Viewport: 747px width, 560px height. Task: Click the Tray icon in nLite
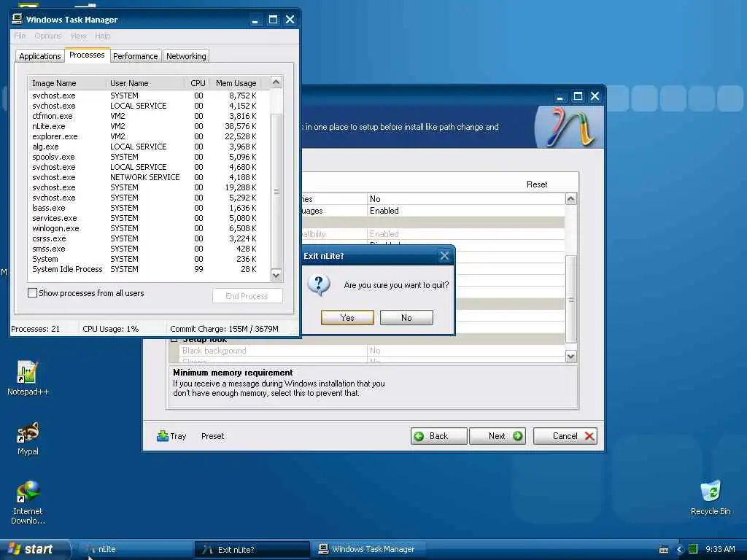(x=171, y=436)
